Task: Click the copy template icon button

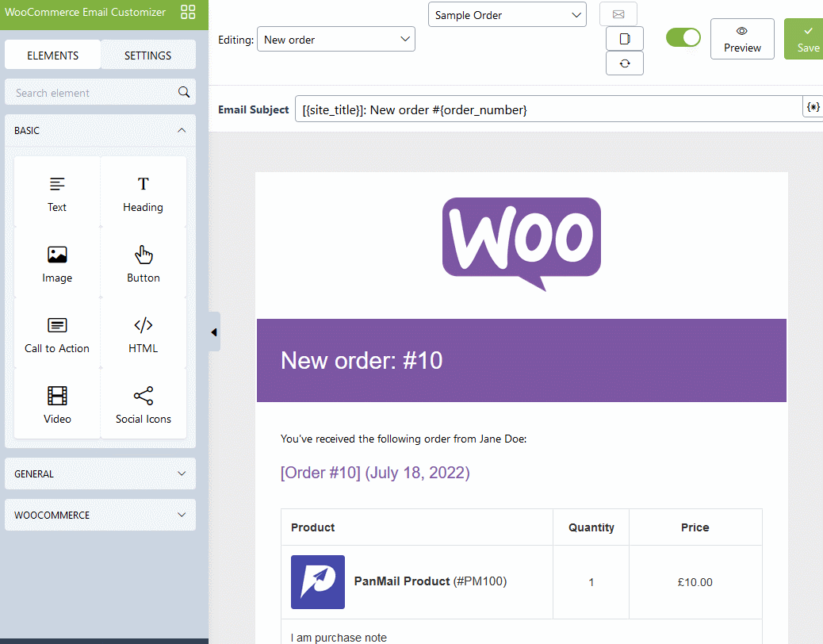Action: tap(625, 39)
